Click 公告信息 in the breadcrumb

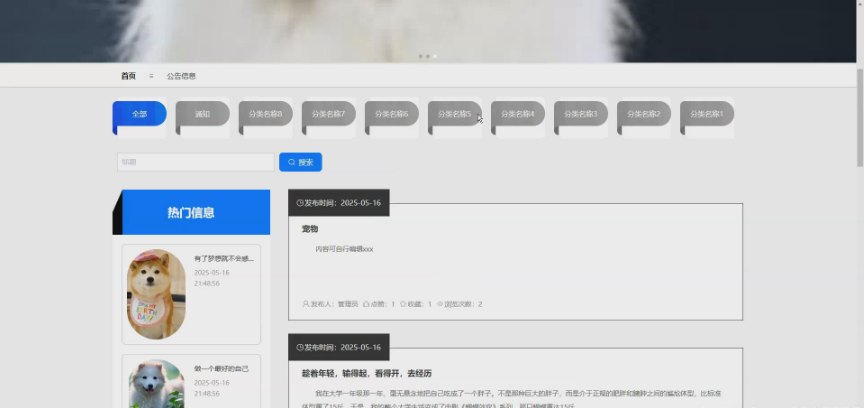pos(181,76)
